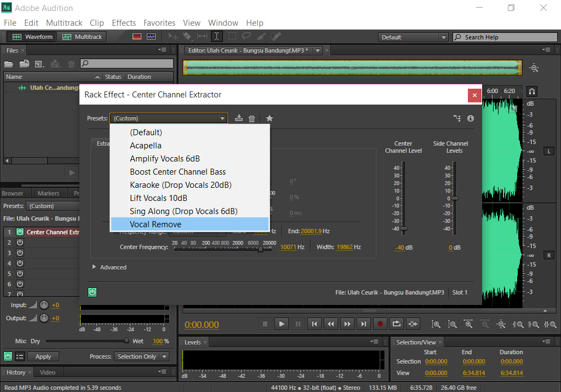The height and width of the screenshot is (392, 561).
Task: Click Apply button in Effects Rack
Action: [x=43, y=356]
